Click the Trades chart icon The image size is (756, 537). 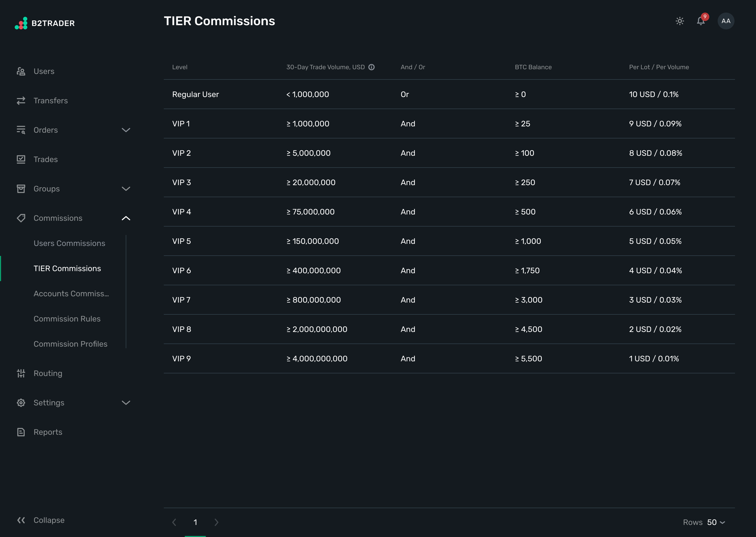coord(21,159)
